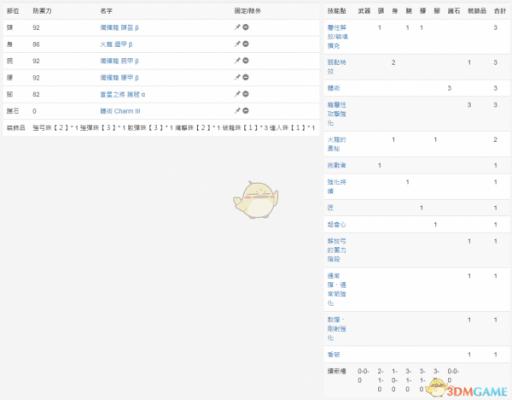Pin the body armor with defense 96

click(x=237, y=44)
